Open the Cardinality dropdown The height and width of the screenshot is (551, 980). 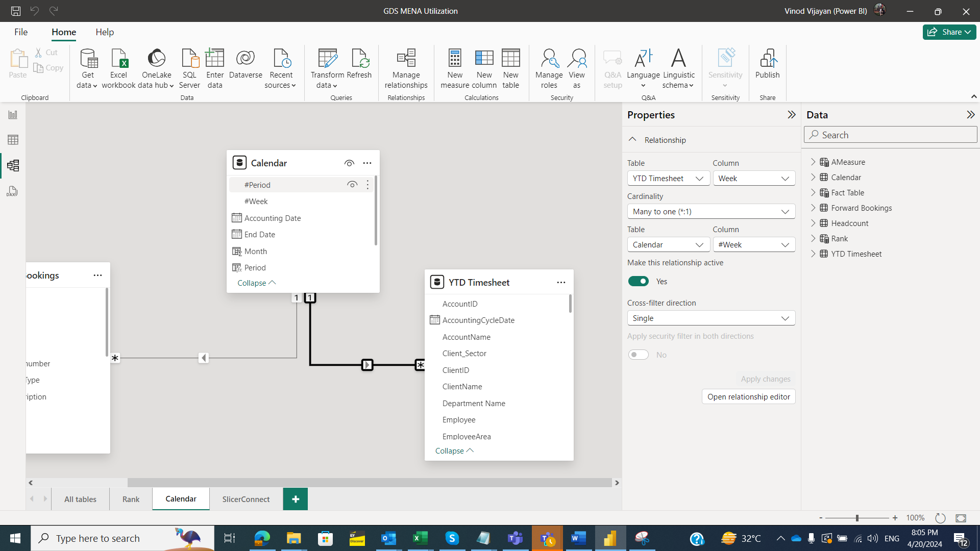pyautogui.click(x=711, y=211)
